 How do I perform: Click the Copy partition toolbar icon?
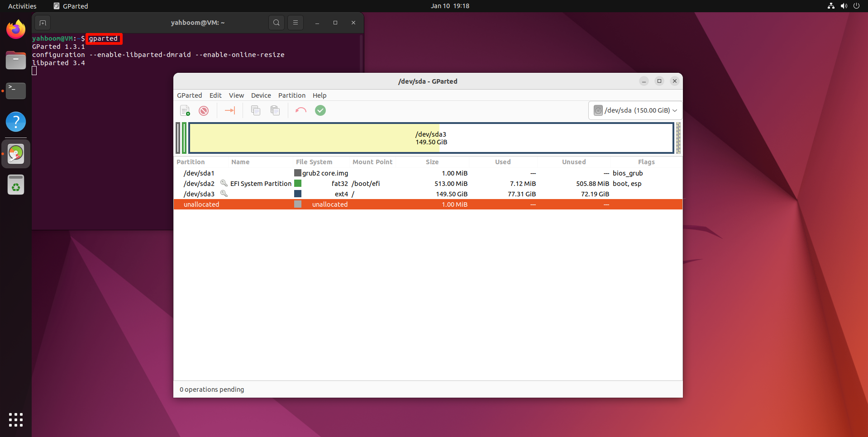(256, 110)
